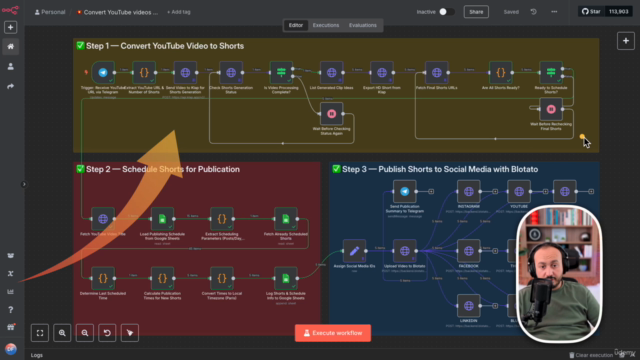Select the Fetch Already Scheduled Shorts node
Viewport: 640px width, 360px height.
[286, 219]
